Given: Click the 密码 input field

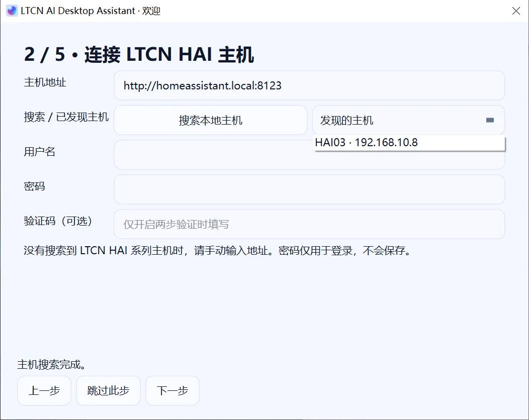Looking at the screenshot, I should (309, 189).
